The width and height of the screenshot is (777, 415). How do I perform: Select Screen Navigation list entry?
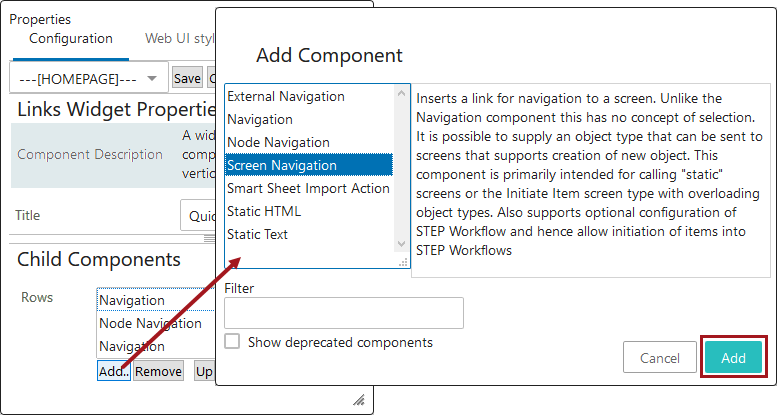[x=282, y=166]
